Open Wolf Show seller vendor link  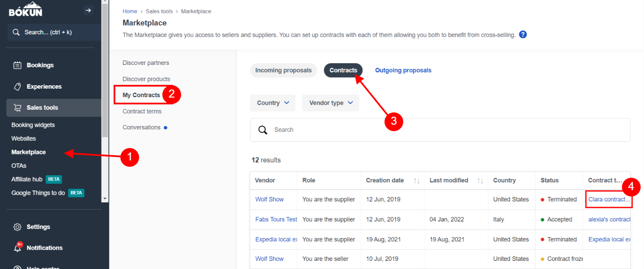(270, 259)
